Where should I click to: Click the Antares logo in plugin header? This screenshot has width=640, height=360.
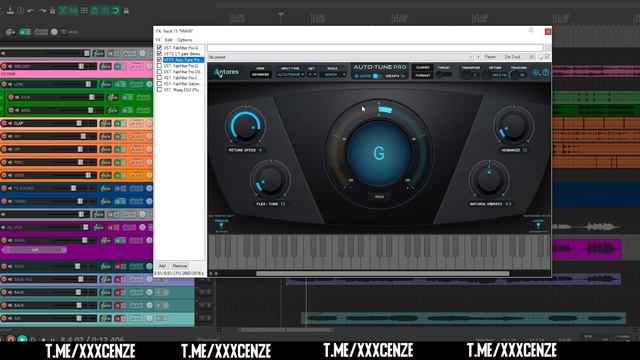(226, 72)
